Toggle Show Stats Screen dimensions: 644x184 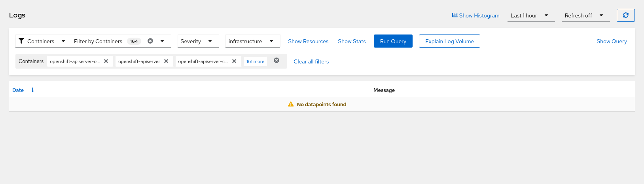352,41
